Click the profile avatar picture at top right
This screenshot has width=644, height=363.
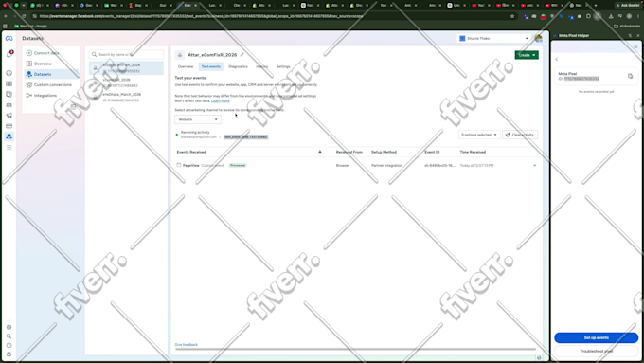[x=539, y=38]
